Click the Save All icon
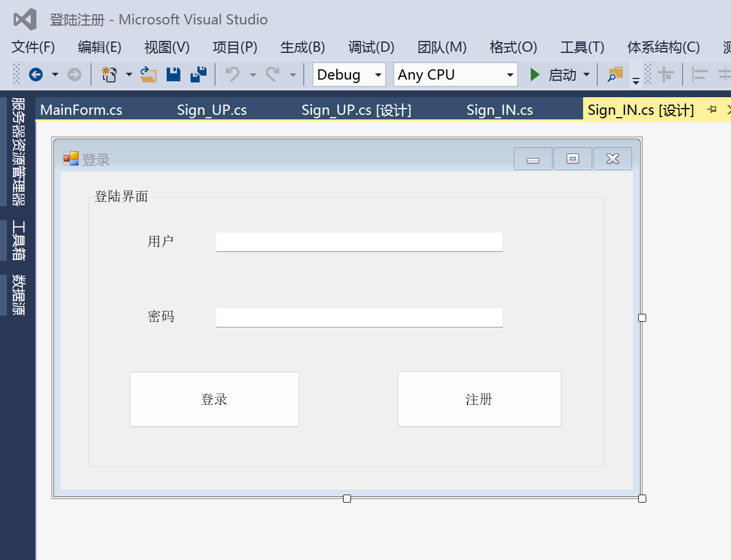Image resolution: width=731 pixels, height=560 pixels. [x=199, y=74]
